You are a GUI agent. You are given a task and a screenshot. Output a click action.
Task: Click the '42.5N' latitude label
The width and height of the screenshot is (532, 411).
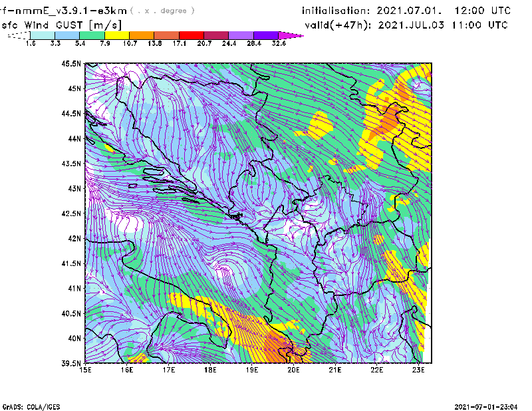pyautogui.click(x=71, y=213)
